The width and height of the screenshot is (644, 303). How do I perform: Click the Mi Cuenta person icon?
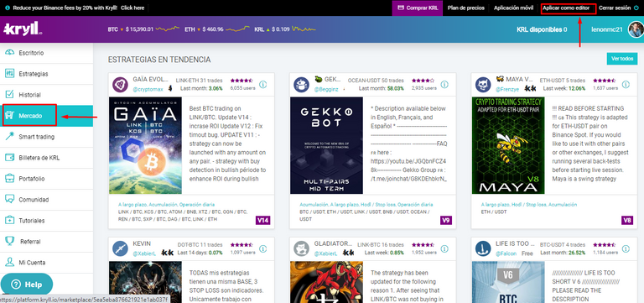tap(9, 263)
